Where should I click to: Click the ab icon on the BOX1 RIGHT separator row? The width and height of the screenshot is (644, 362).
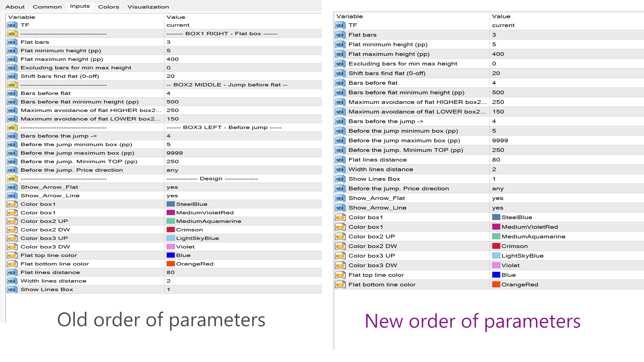click(x=12, y=34)
